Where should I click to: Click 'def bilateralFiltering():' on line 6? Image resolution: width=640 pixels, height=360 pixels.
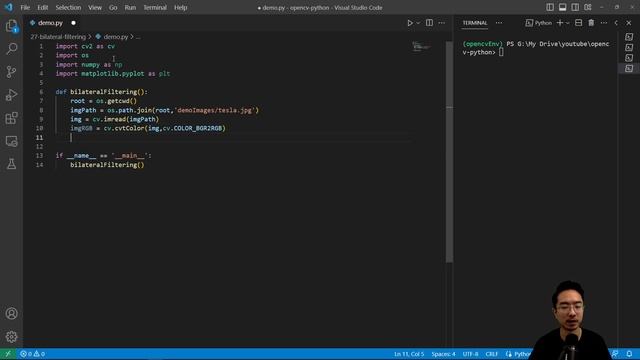click(x=102, y=92)
